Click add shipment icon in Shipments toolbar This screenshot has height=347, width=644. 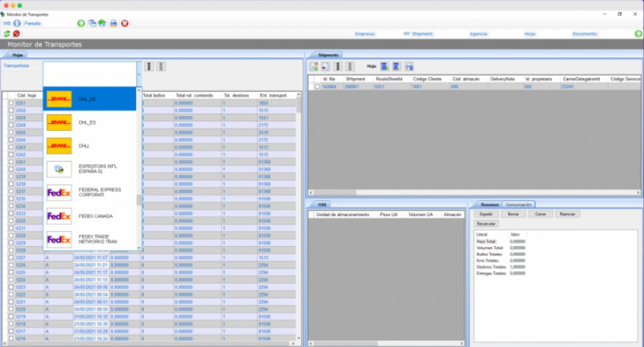[x=314, y=66]
